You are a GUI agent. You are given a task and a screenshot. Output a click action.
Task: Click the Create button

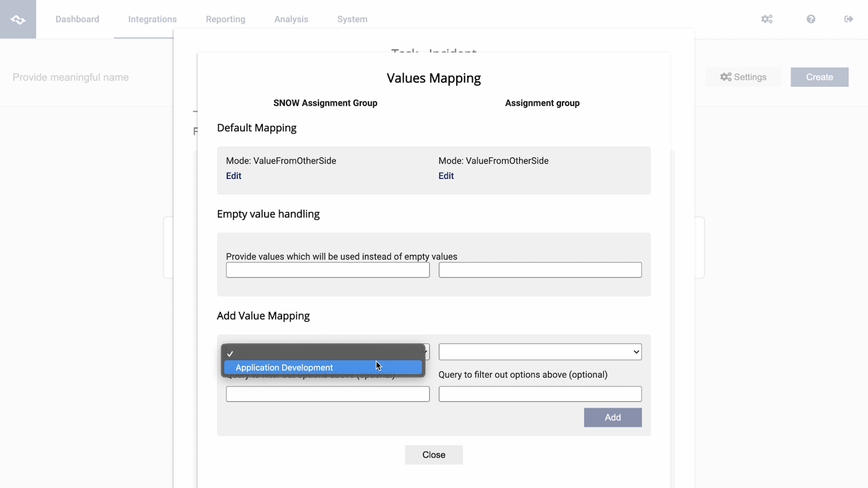pyautogui.click(x=819, y=77)
